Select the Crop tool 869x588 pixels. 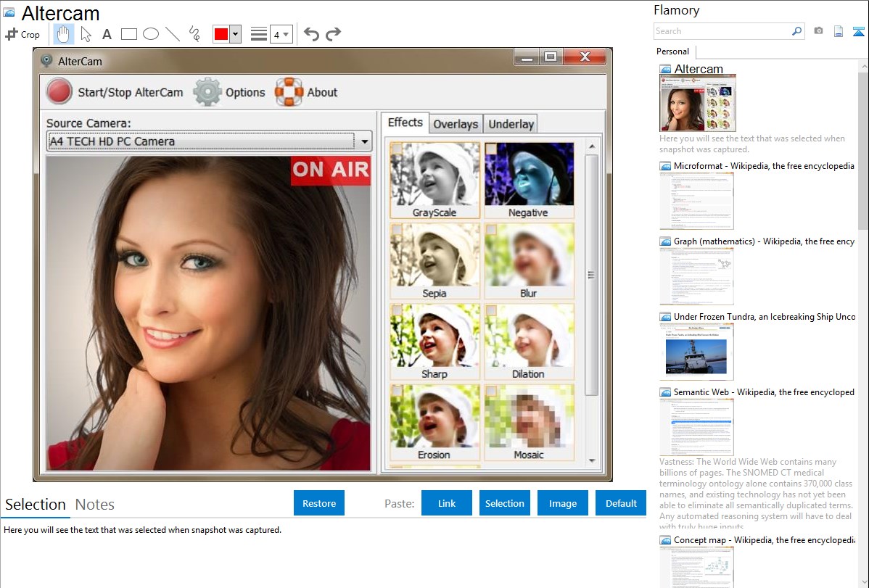(x=22, y=34)
